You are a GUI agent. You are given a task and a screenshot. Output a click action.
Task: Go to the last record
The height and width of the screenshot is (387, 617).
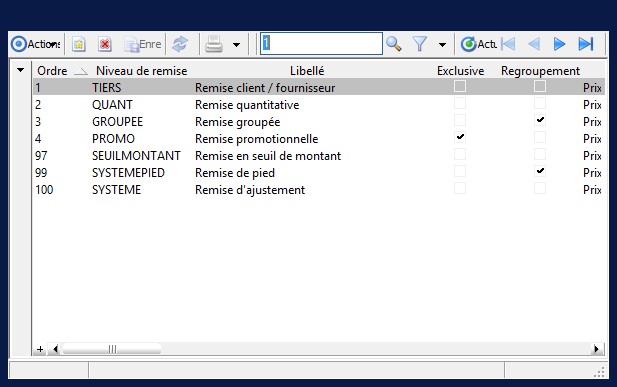586,44
